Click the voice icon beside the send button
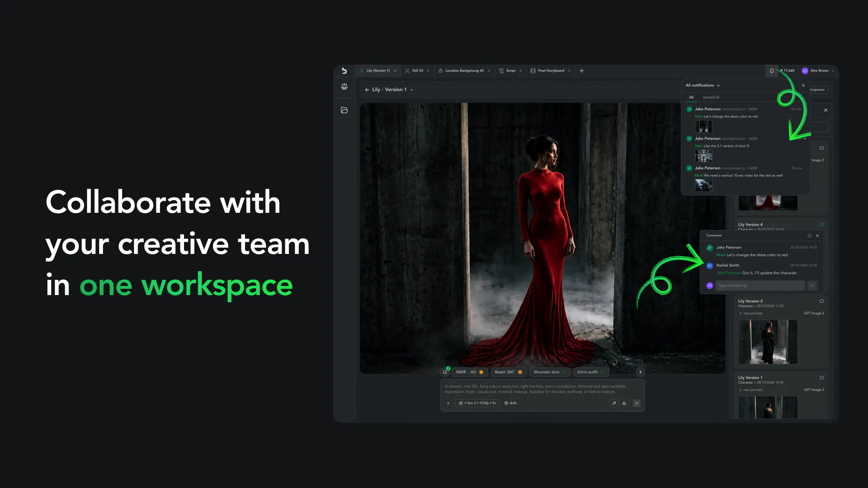 coord(624,403)
